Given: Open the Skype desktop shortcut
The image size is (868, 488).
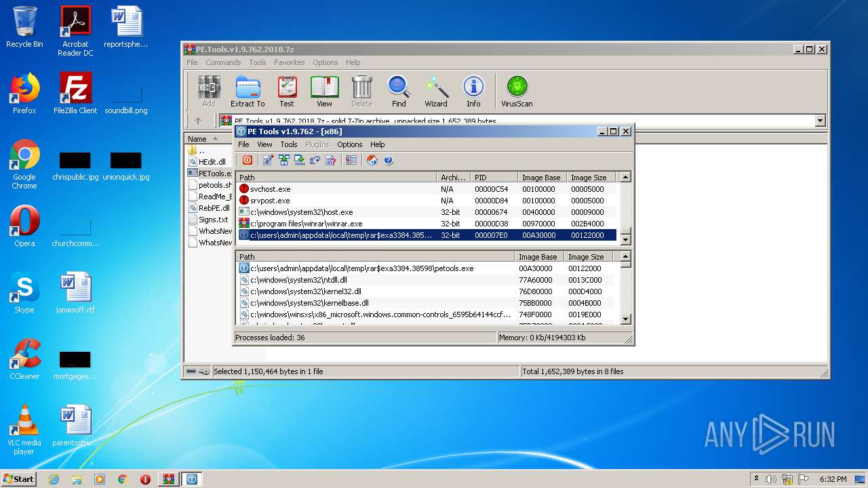Looking at the screenshot, I should 24,293.
